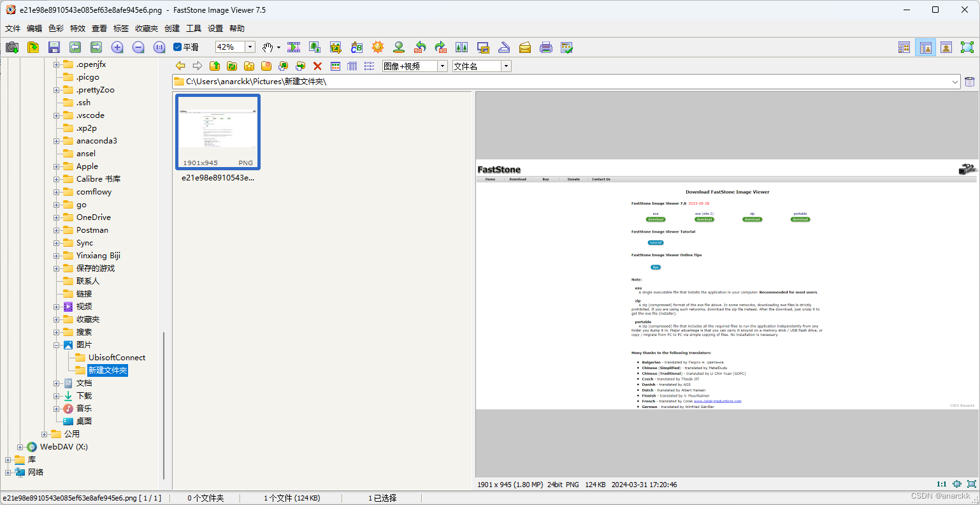Select the e21e98e8910543e PNG thumbnail
The width and height of the screenshot is (980, 505).
point(218,132)
